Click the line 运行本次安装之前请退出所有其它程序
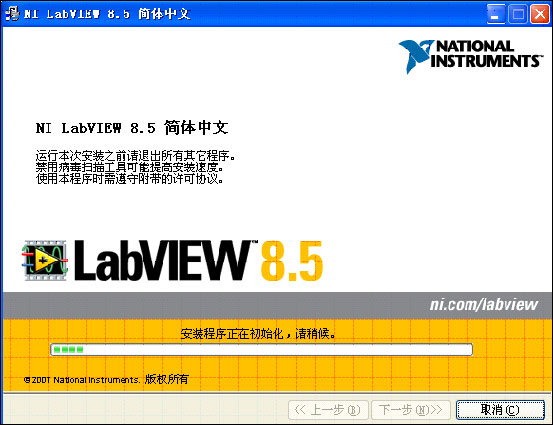Image resolution: width=553 pixels, height=425 pixels. point(135,156)
